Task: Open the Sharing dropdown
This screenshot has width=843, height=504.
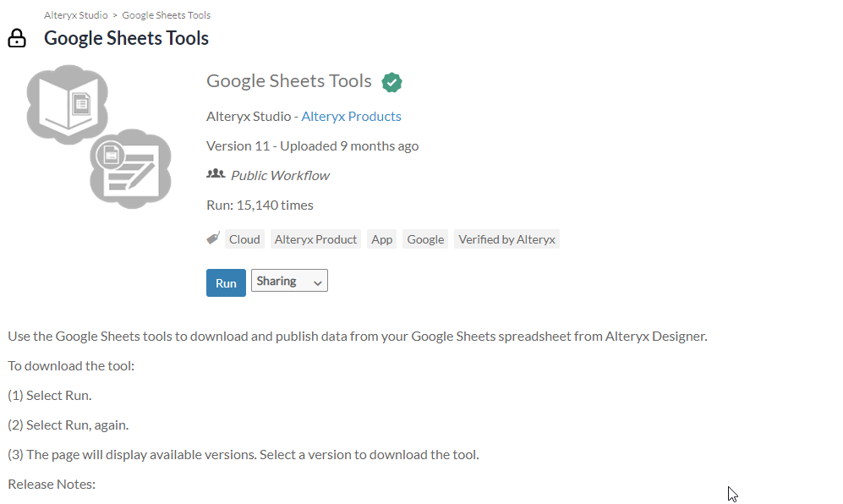Action: point(289,281)
